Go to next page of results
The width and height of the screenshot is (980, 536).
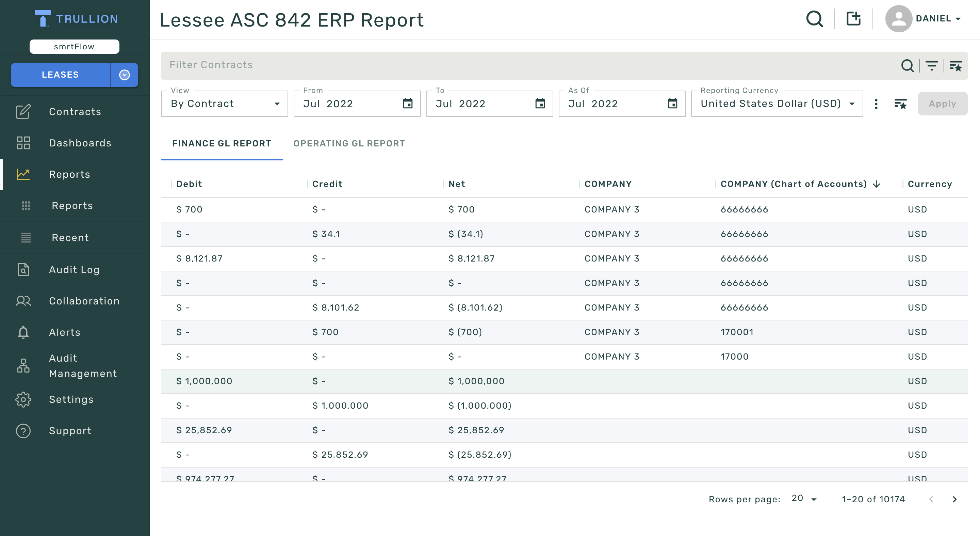tap(954, 499)
